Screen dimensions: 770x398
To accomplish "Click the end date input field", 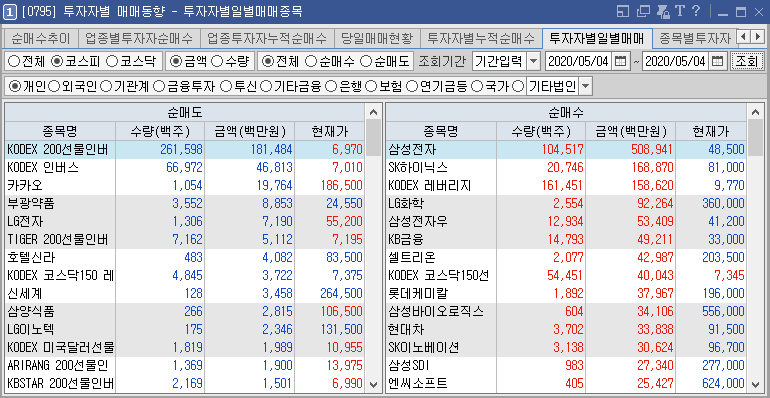I will click(x=676, y=61).
